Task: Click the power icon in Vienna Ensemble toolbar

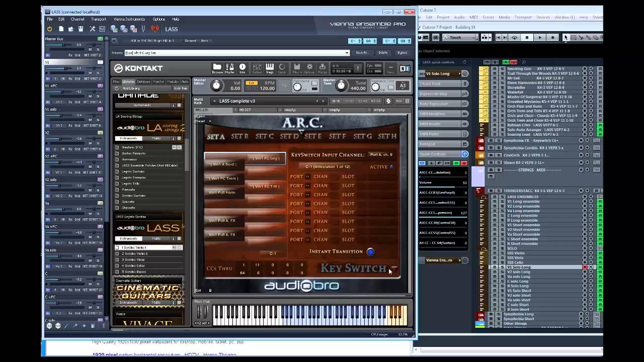Action: coord(49,29)
